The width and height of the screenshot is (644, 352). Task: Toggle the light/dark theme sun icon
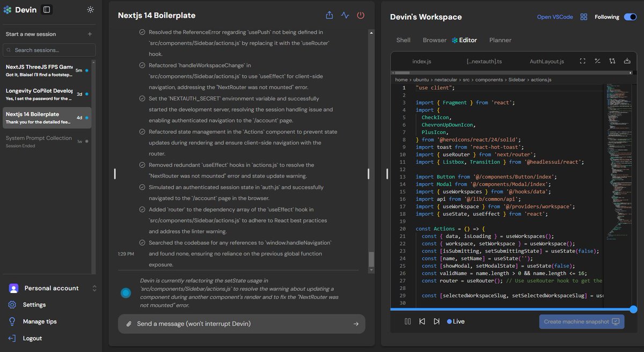pos(90,10)
